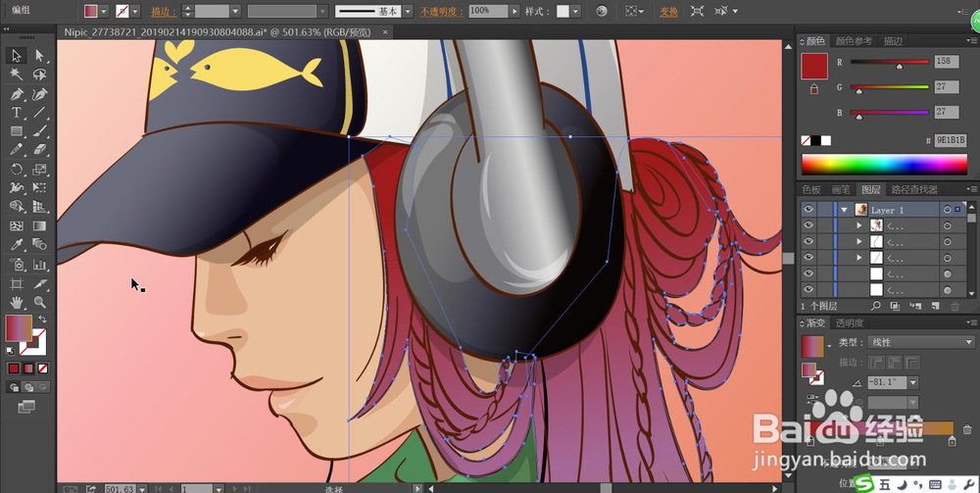
Task: Select the Pen tool
Action: tap(17, 94)
